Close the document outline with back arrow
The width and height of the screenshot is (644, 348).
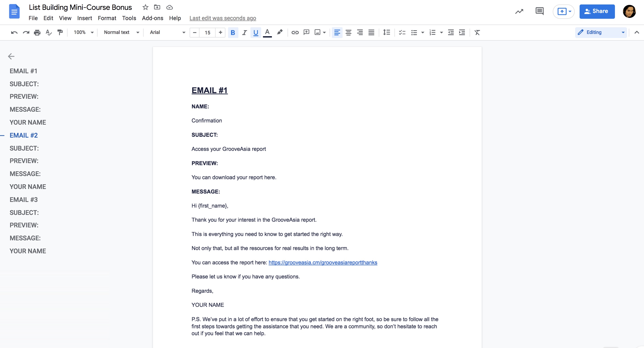point(11,57)
